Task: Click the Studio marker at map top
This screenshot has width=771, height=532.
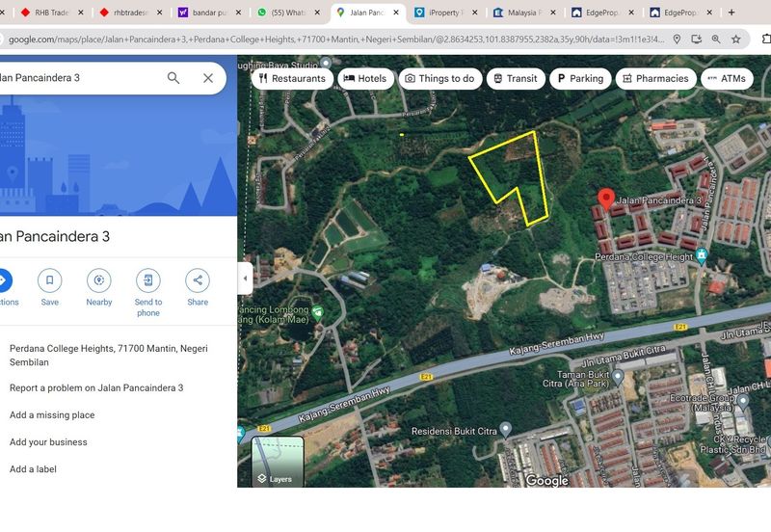Action: pyautogui.click(x=326, y=63)
